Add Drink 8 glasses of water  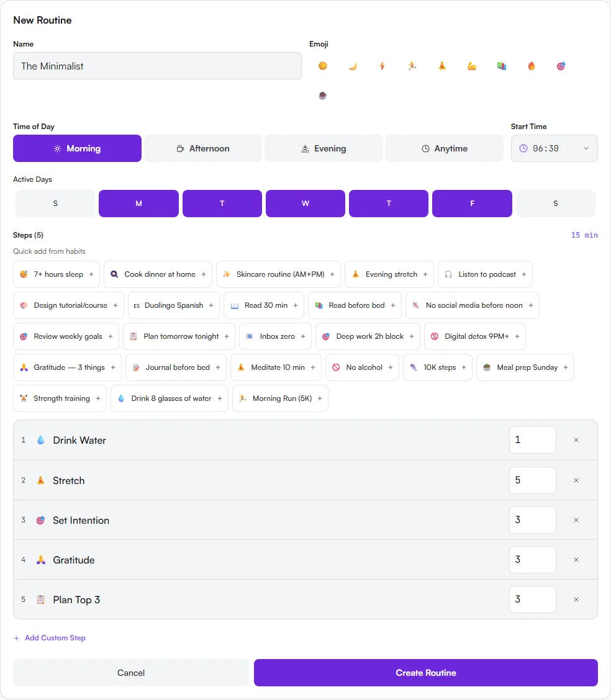point(170,398)
